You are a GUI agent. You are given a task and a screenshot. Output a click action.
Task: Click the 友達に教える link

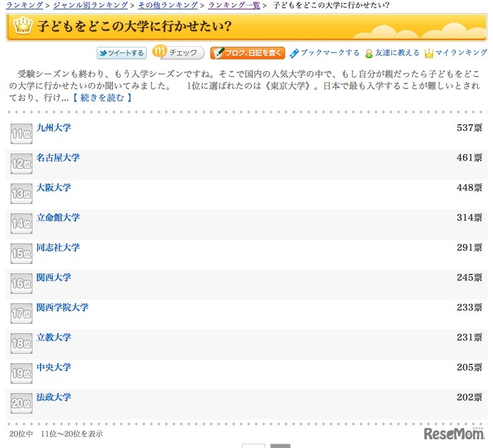tap(398, 52)
